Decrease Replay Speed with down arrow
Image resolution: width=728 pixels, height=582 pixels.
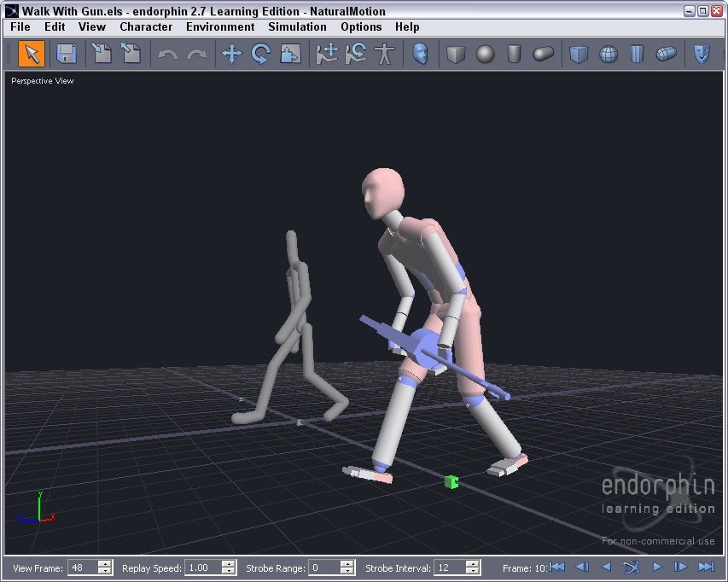point(229,571)
